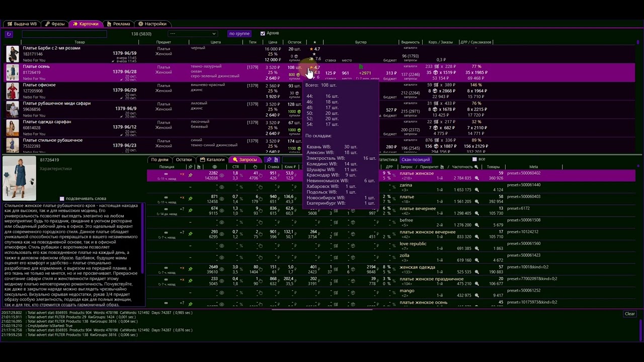
Task: Open the Выдача WB tab
Action: (x=22, y=24)
